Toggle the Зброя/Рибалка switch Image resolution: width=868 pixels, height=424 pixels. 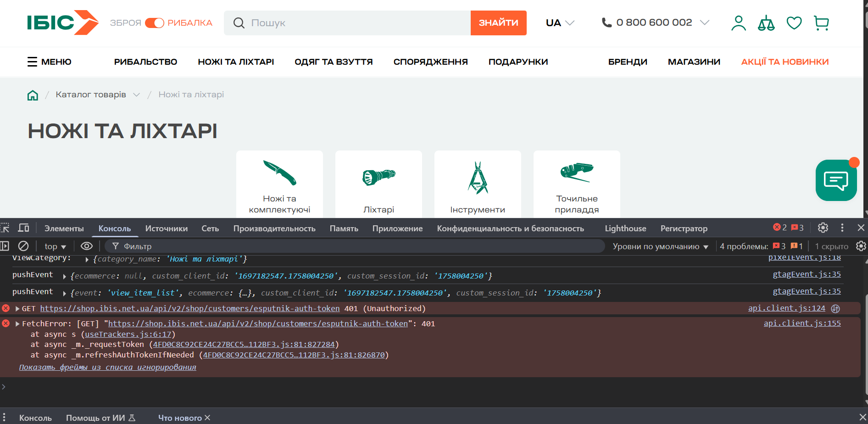pos(155,23)
